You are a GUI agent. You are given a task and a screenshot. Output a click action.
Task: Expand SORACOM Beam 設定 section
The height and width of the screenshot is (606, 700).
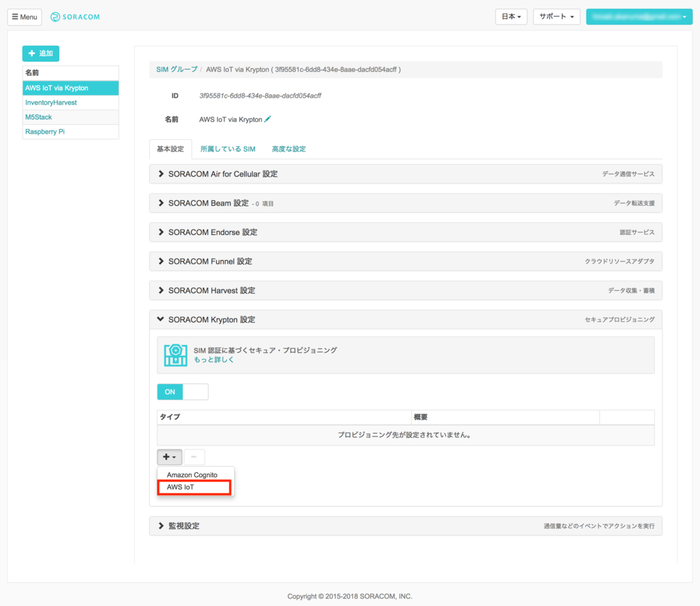point(405,203)
